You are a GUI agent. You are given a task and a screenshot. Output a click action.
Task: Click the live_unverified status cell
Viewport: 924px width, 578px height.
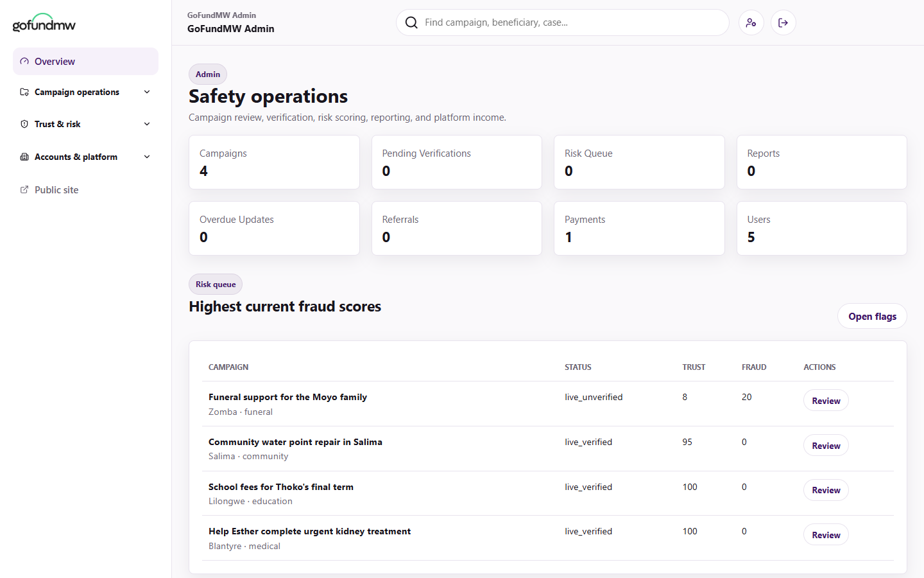coord(594,397)
